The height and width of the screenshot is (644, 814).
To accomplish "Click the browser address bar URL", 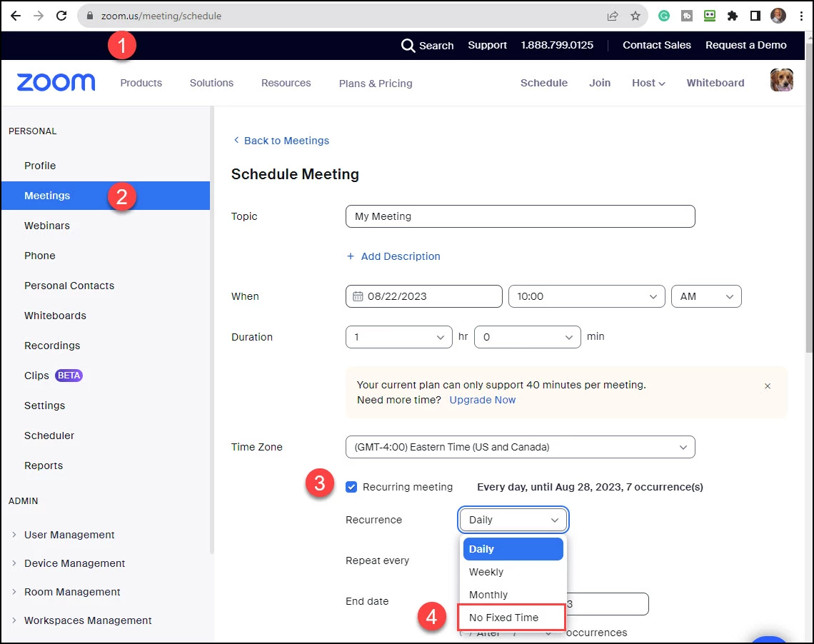I will [x=161, y=16].
